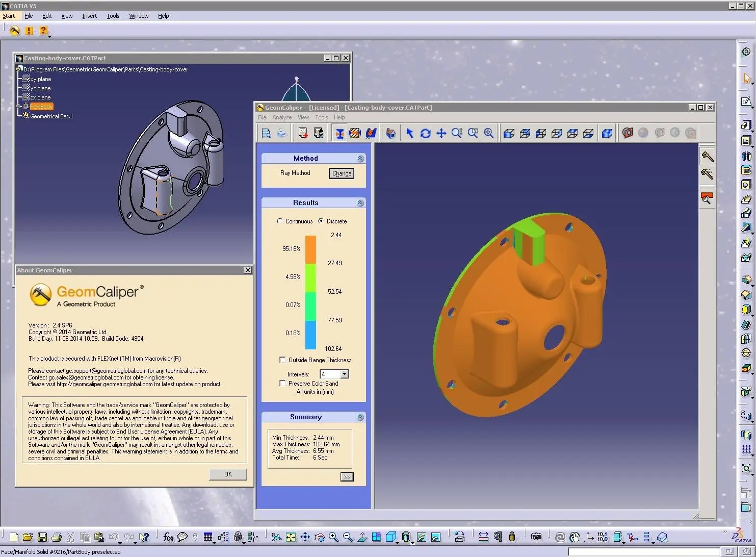756x557 pixels.
Task: Click the Capture camera icon
Action: (536, 537)
